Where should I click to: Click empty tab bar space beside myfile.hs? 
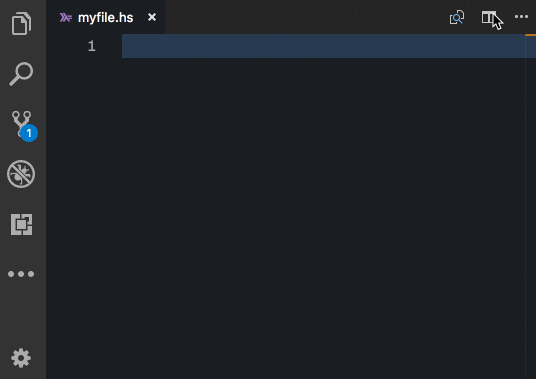click(306, 17)
